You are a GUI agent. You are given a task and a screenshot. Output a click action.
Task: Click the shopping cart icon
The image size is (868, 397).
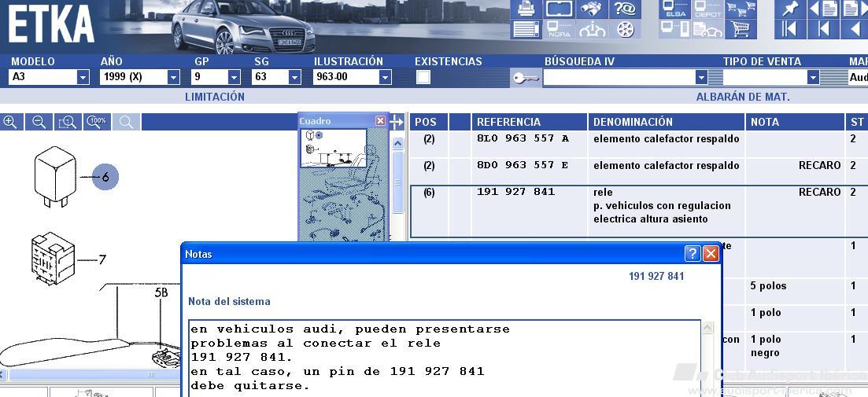[740, 30]
